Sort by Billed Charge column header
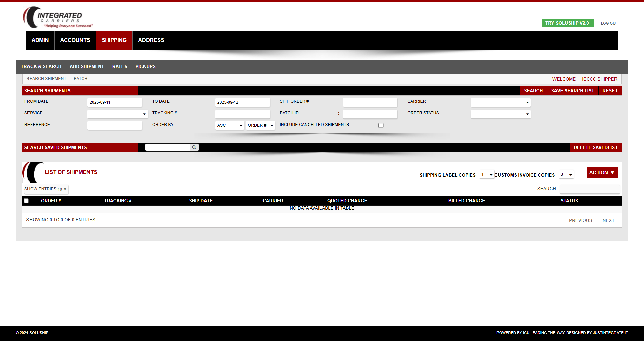 coord(467,201)
